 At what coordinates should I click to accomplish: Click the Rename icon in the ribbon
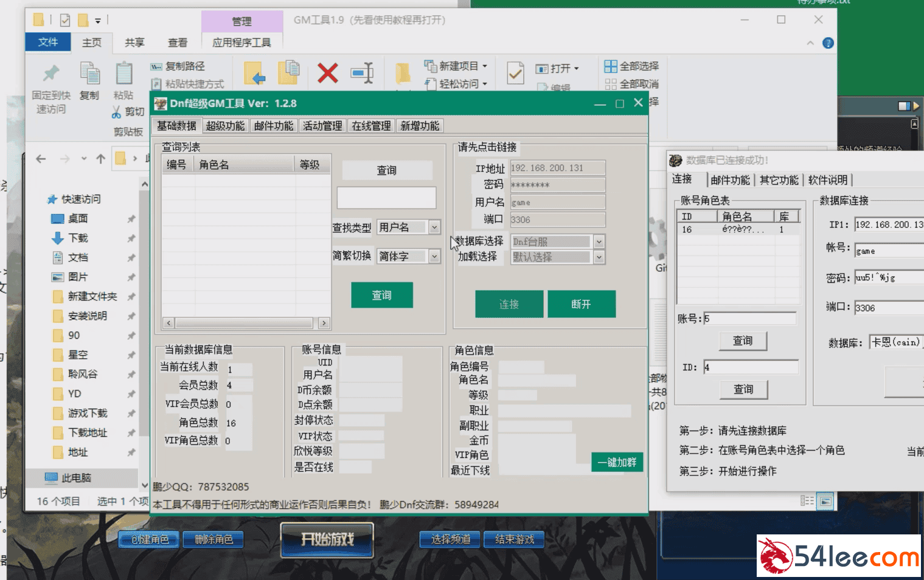coord(362,74)
